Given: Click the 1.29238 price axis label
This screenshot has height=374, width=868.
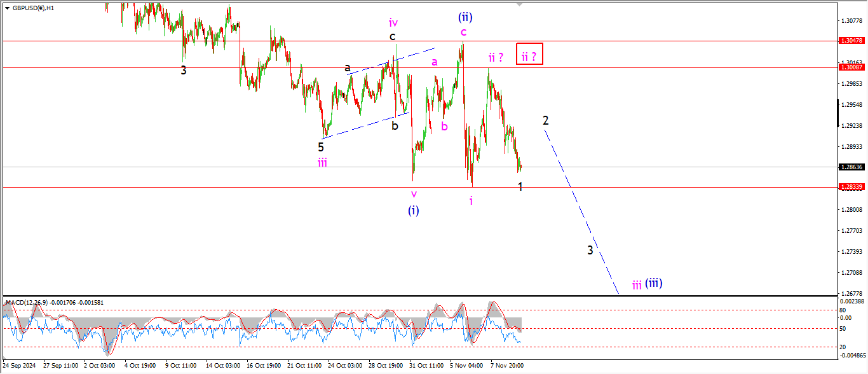Looking at the screenshot, I should (850, 125).
